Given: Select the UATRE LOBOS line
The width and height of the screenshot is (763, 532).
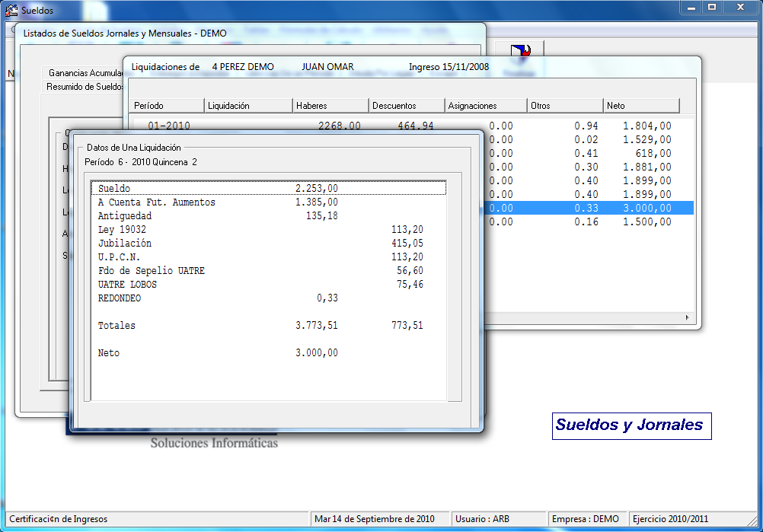Looking at the screenshot, I should 269,284.
